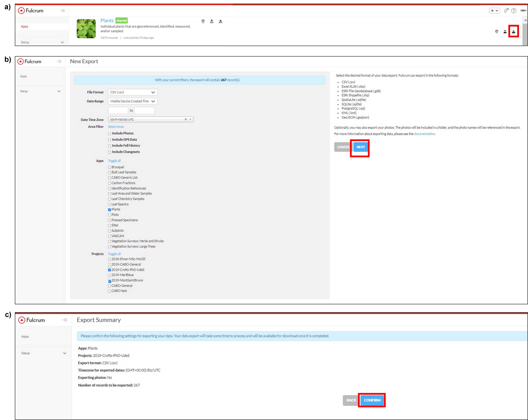Click Toggle all for Apps
Image resolution: width=528 pixels, height=420 pixels.
[114, 161]
